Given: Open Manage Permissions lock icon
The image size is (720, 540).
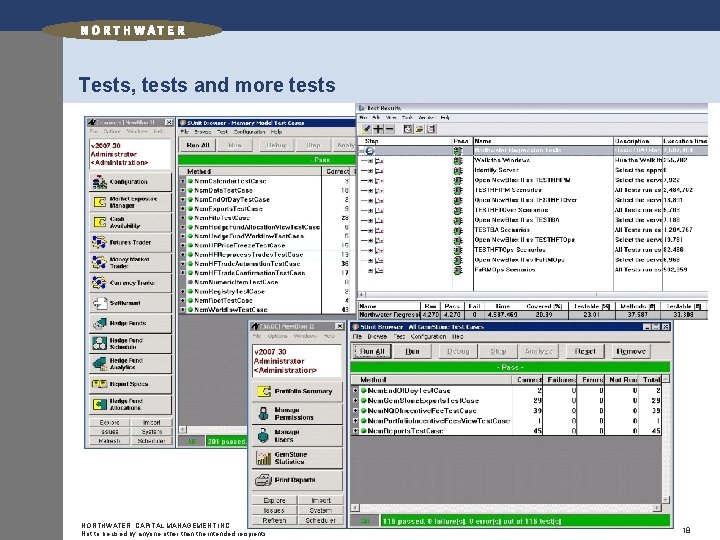Looking at the screenshot, I should point(264,413).
